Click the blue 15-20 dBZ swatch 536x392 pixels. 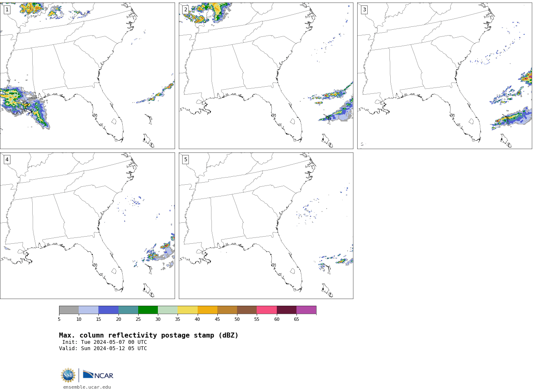(x=108, y=310)
